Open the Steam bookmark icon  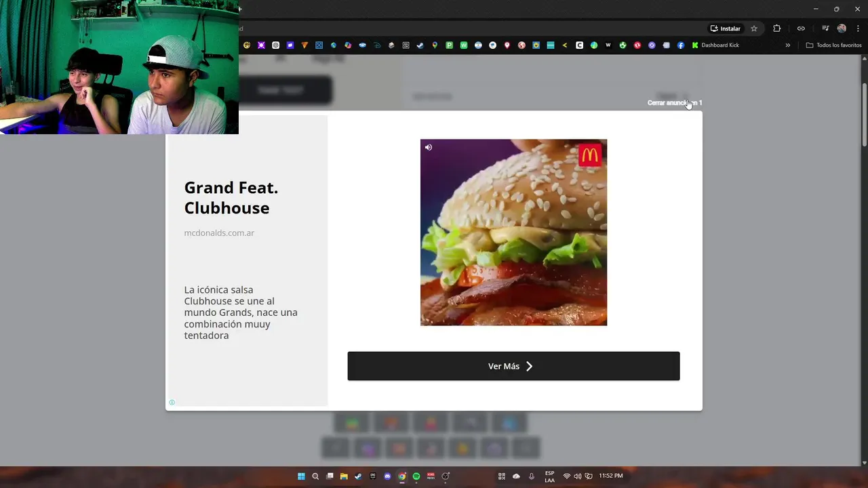[420, 45]
